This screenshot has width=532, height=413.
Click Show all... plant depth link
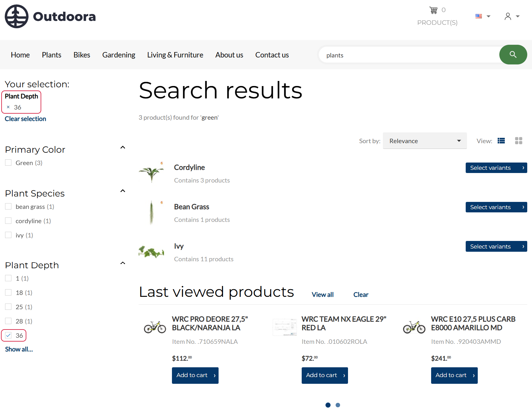pyautogui.click(x=19, y=349)
